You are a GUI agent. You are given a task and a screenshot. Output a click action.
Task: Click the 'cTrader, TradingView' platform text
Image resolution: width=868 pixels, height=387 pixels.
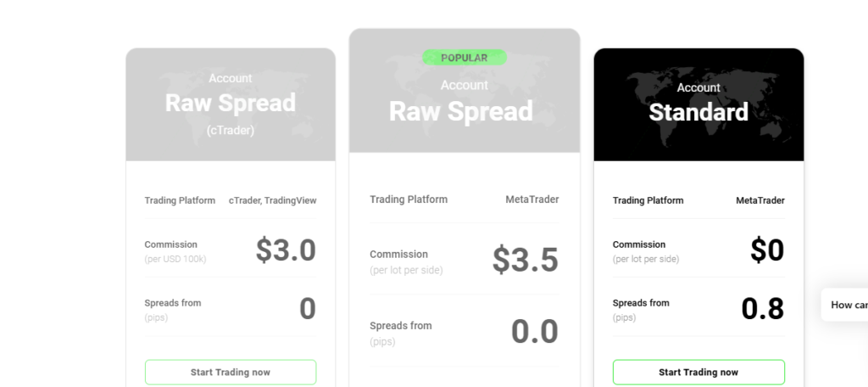[x=272, y=200]
